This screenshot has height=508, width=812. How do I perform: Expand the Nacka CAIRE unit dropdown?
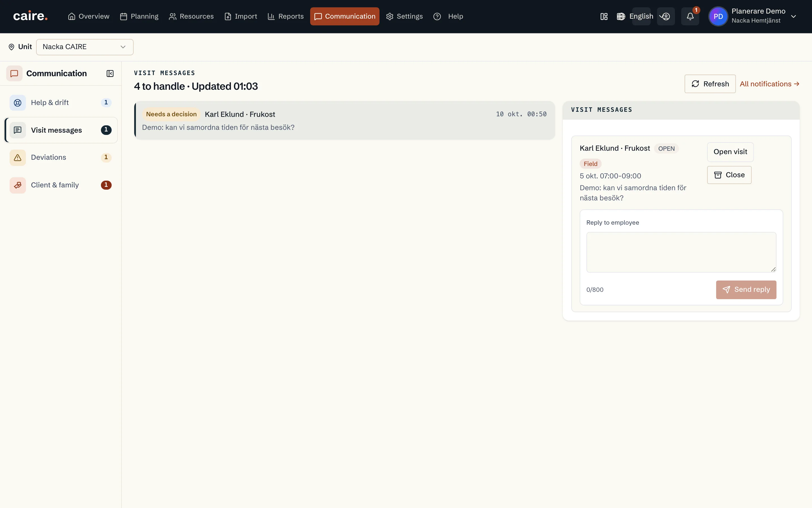pos(85,47)
